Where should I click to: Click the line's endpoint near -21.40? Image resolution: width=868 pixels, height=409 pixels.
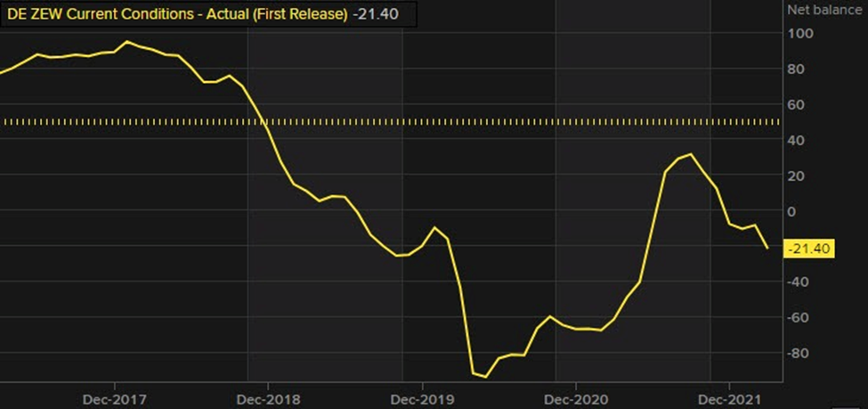click(x=767, y=248)
